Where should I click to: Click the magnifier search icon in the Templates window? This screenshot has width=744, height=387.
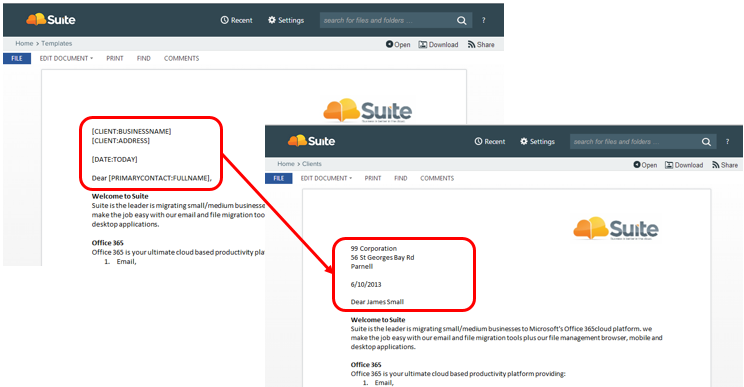pos(462,20)
